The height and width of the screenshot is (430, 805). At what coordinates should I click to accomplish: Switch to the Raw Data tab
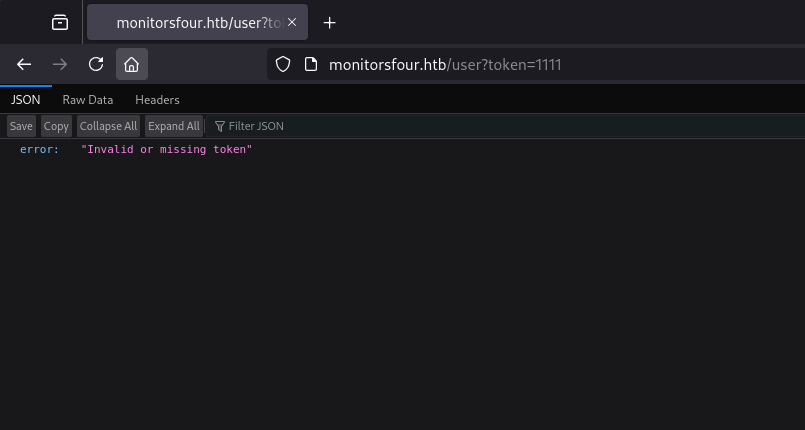pyautogui.click(x=88, y=100)
